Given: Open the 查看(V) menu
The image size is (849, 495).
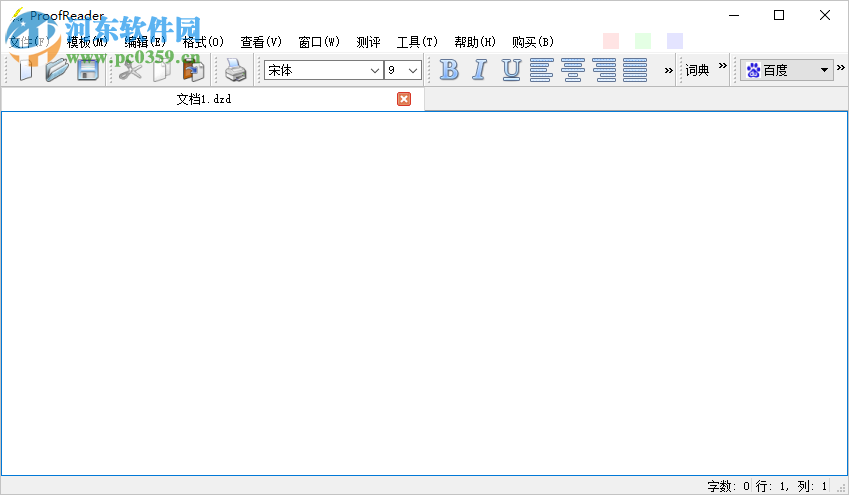Looking at the screenshot, I should click(x=261, y=42).
